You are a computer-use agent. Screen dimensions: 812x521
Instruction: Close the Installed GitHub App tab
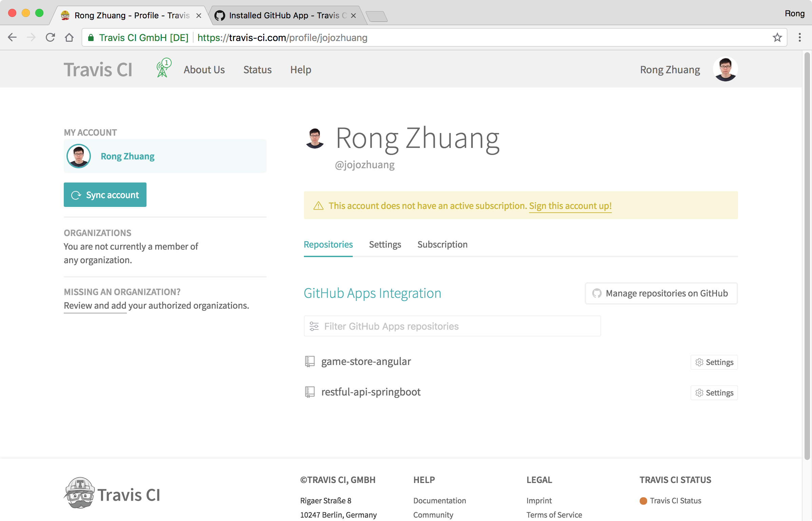[x=353, y=16]
